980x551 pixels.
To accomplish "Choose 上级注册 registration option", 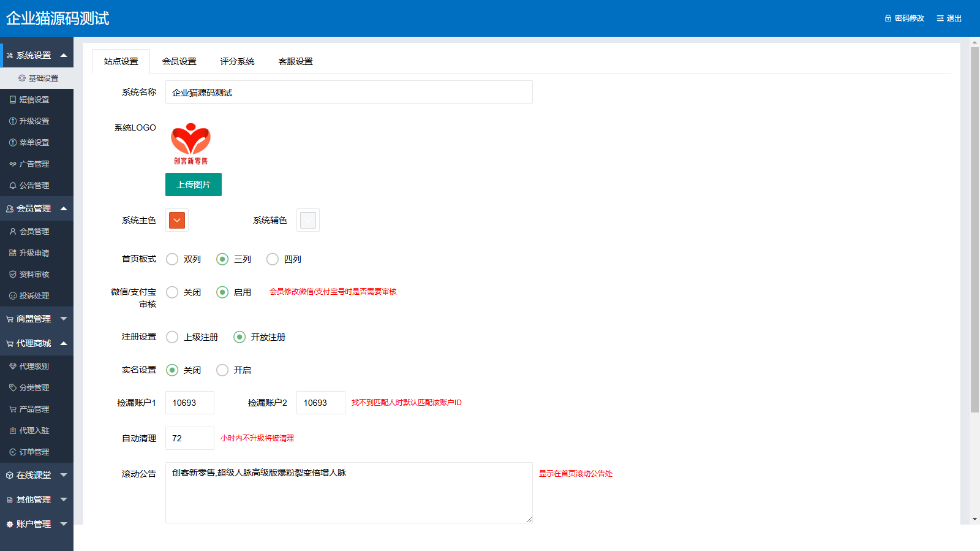I will tap(172, 337).
